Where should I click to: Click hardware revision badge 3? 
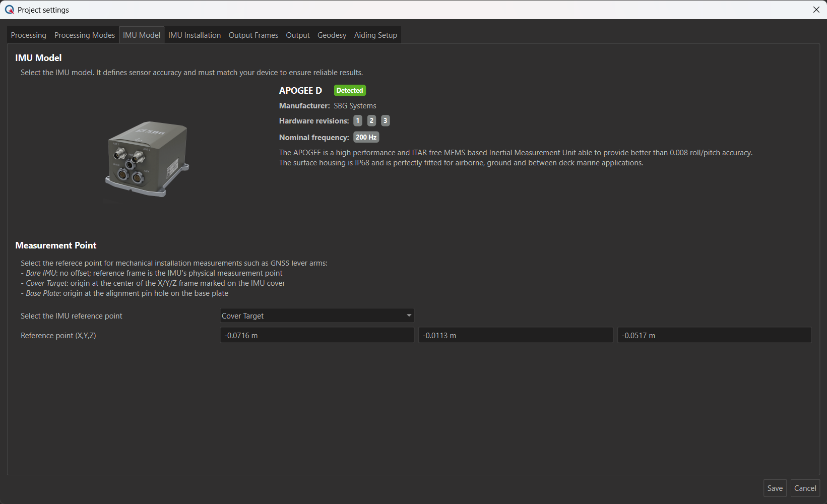[x=385, y=121]
